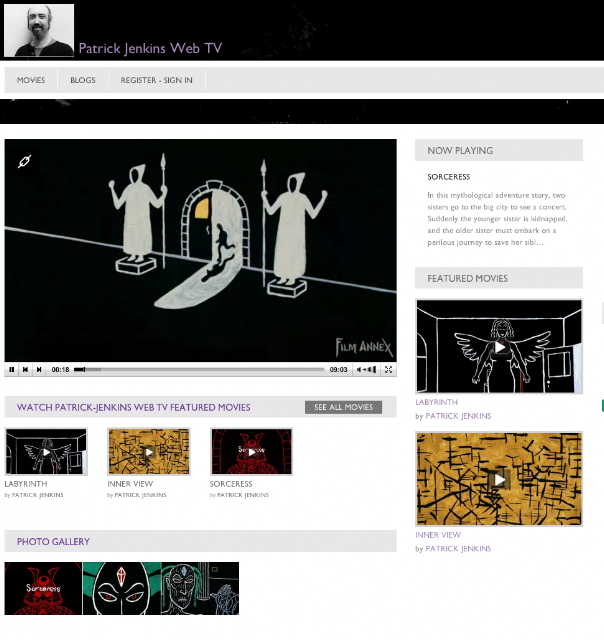
Task: Skip to the previous video
Action: tap(25, 369)
